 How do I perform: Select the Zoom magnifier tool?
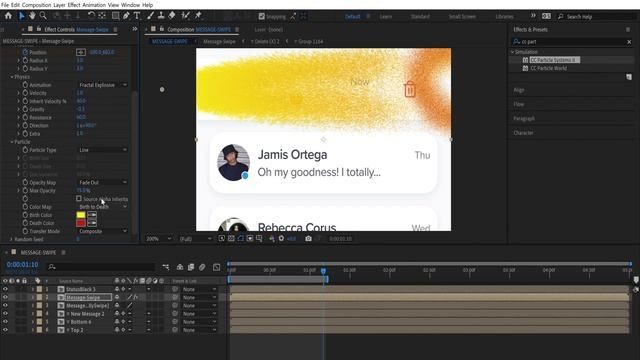43,16
